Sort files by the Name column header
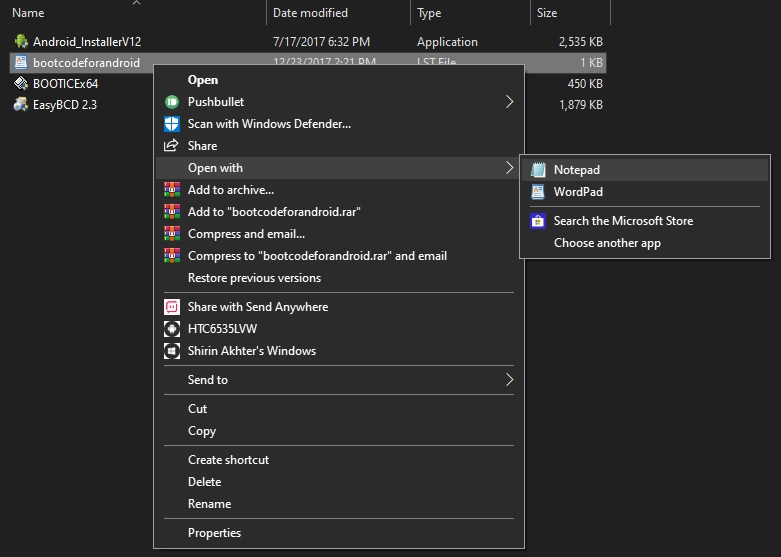Screen dimensions: 781x557 [x=28, y=13]
